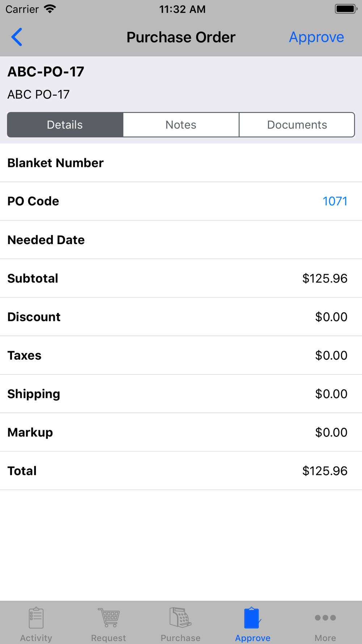Viewport: 362px width, 644px height.
Task: Tap the Markup amount row
Action: tap(181, 432)
